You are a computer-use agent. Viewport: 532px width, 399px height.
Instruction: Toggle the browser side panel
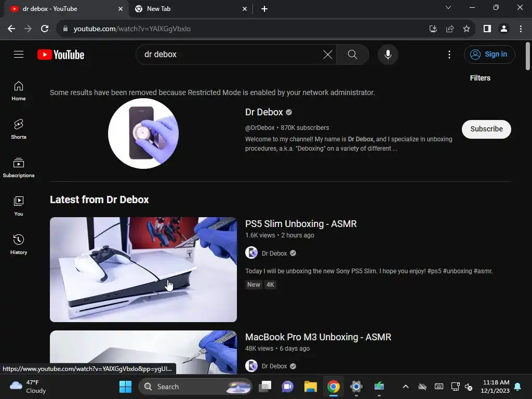point(487,29)
